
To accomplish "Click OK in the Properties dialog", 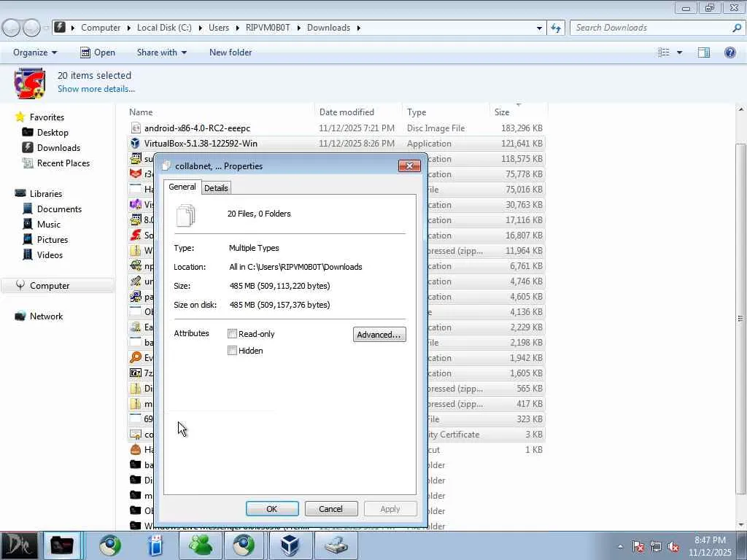I will click(x=272, y=508).
